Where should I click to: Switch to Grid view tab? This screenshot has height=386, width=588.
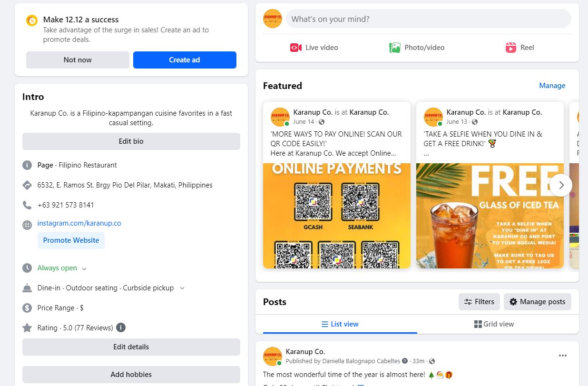coord(494,324)
